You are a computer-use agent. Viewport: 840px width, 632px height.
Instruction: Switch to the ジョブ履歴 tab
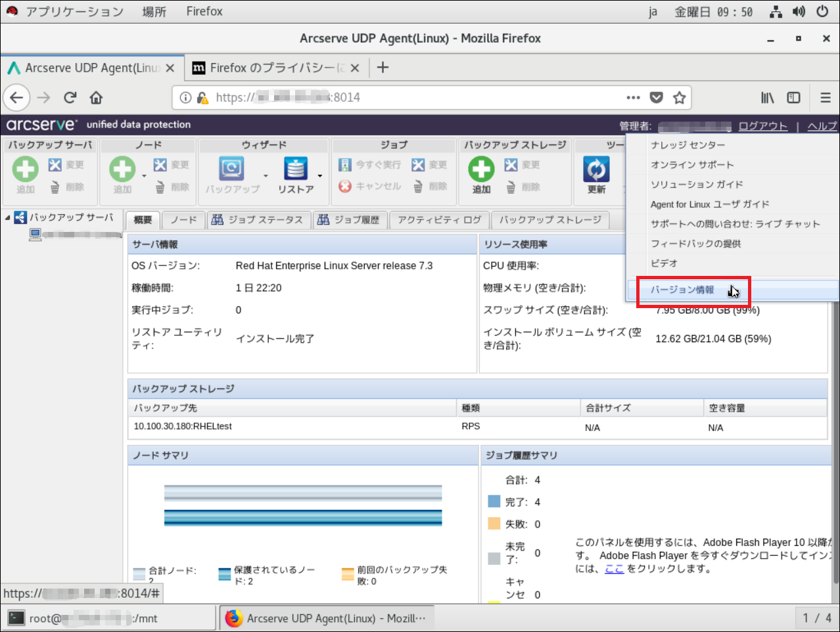349,220
